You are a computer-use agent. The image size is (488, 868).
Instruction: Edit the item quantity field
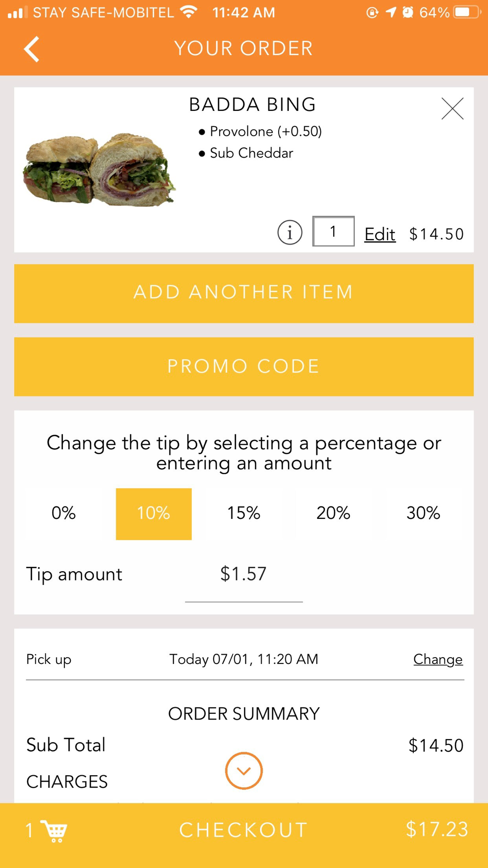tap(333, 231)
